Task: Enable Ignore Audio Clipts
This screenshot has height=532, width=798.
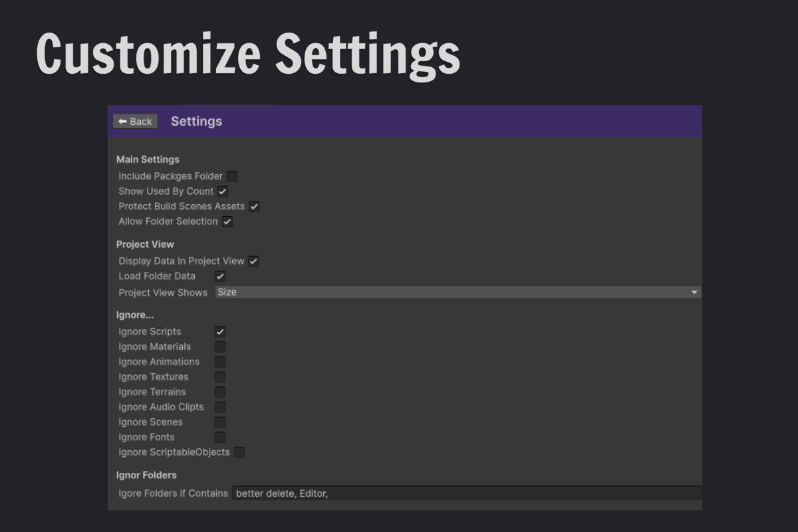Action: [219, 406]
